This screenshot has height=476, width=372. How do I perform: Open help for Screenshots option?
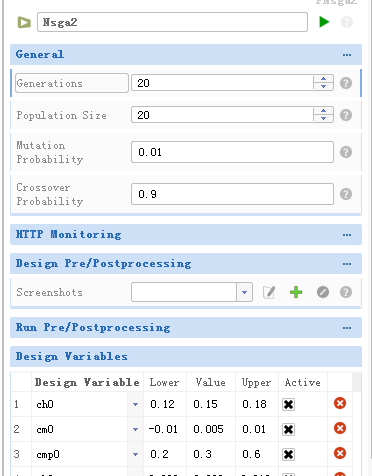click(x=346, y=292)
